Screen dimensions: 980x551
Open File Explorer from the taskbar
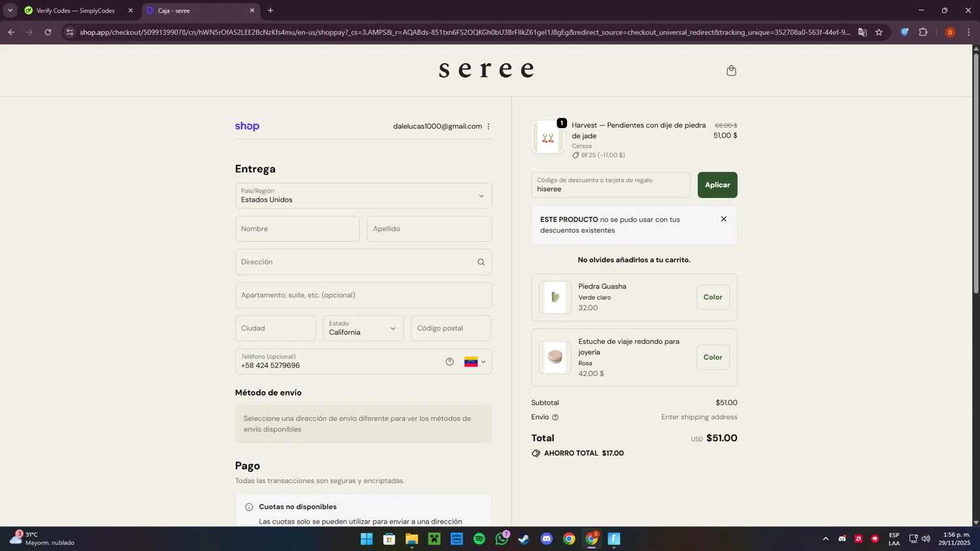(x=412, y=539)
